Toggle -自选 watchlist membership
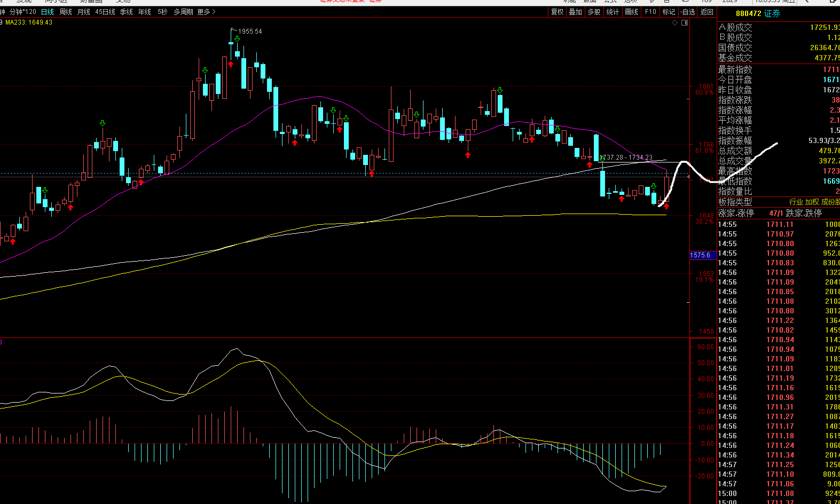The width and height of the screenshot is (840, 504). pyautogui.click(x=688, y=12)
